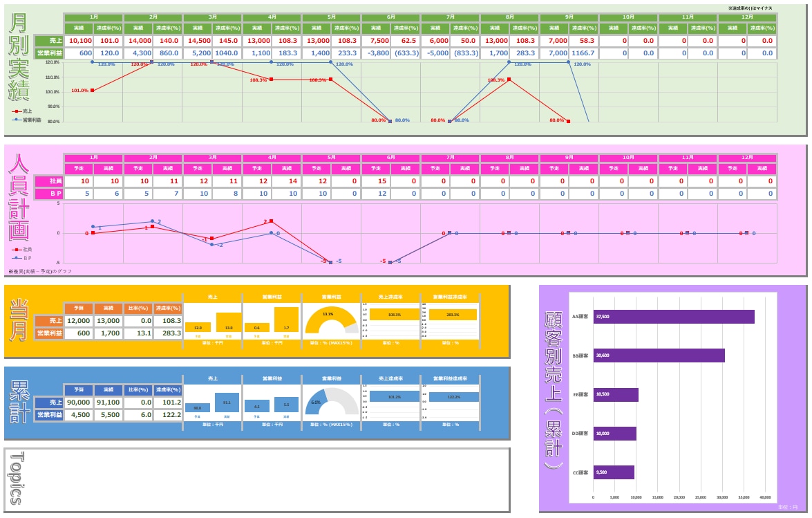Select the BB顧客 bar showing 30,600
The width and height of the screenshot is (812, 518).
pos(659,355)
